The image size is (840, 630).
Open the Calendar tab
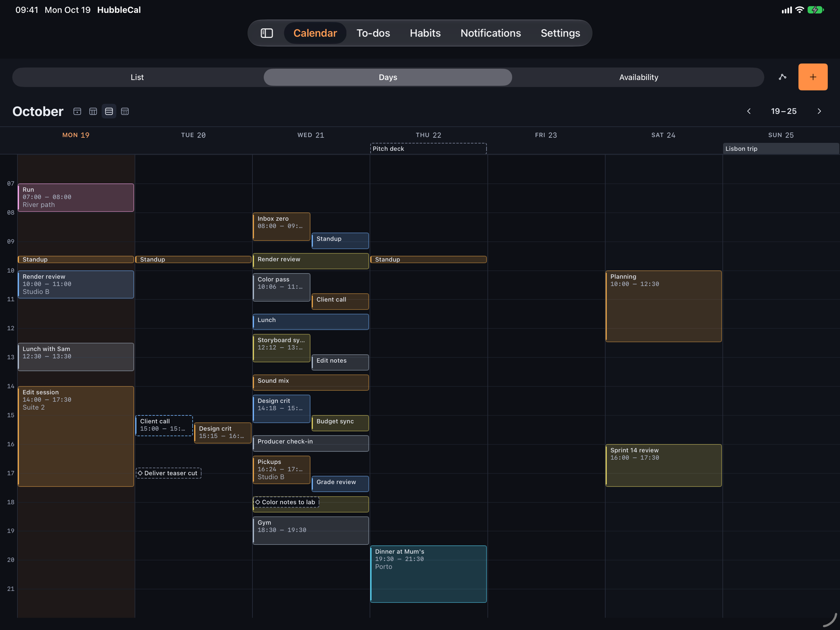[315, 33]
